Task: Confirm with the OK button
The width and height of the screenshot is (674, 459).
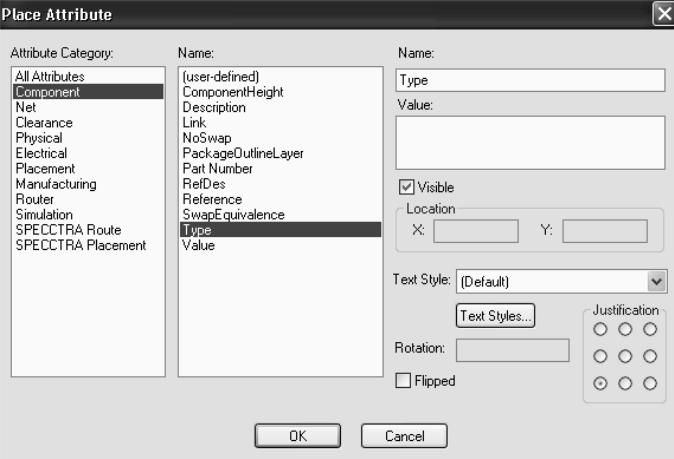Action: [297, 436]
